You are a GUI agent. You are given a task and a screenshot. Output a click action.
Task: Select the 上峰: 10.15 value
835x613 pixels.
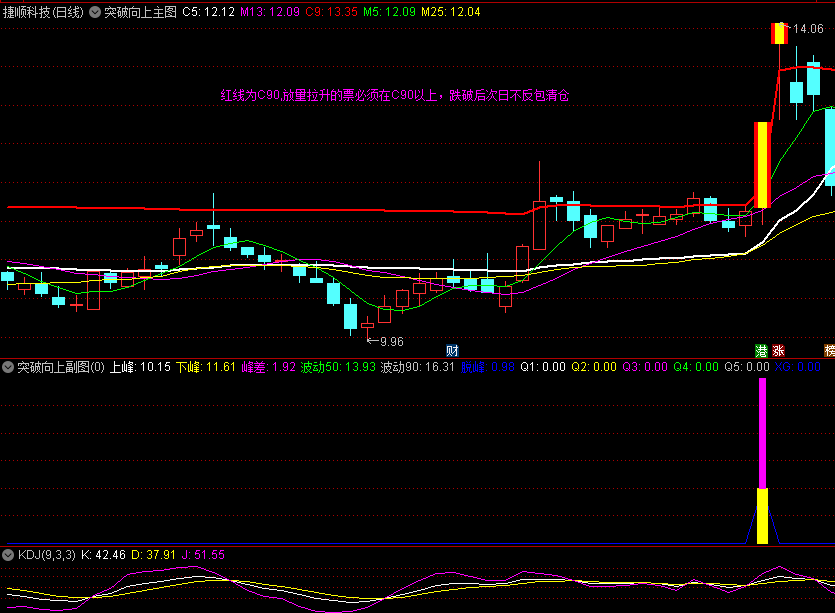pos(140,367)
